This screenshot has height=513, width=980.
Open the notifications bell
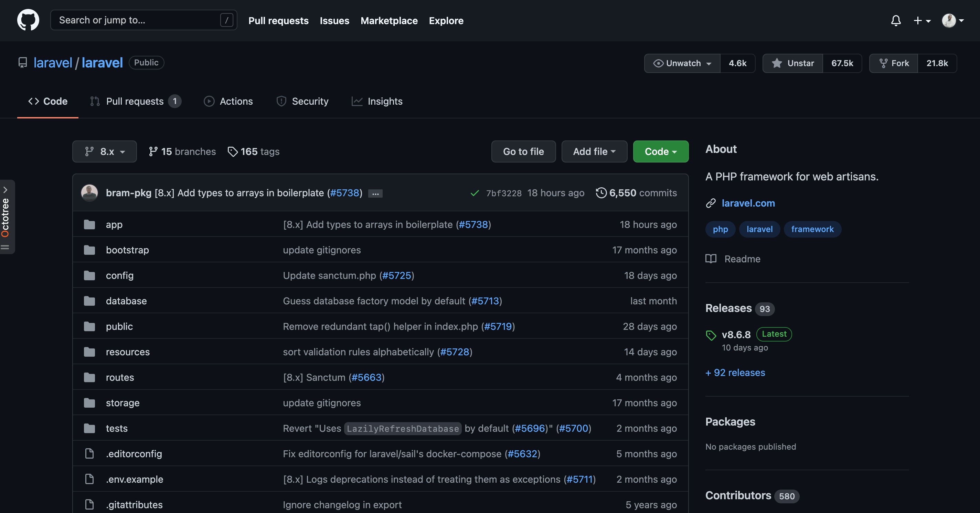coord(896,21)
